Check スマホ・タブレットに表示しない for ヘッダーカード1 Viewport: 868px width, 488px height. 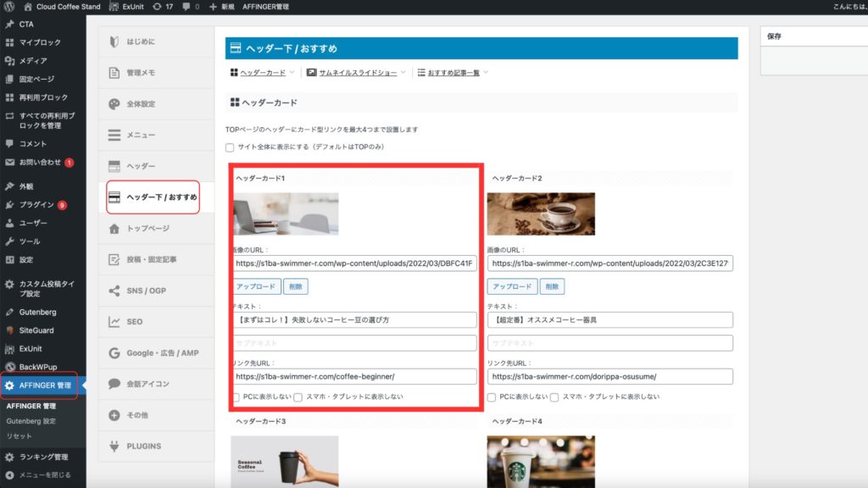298,396
